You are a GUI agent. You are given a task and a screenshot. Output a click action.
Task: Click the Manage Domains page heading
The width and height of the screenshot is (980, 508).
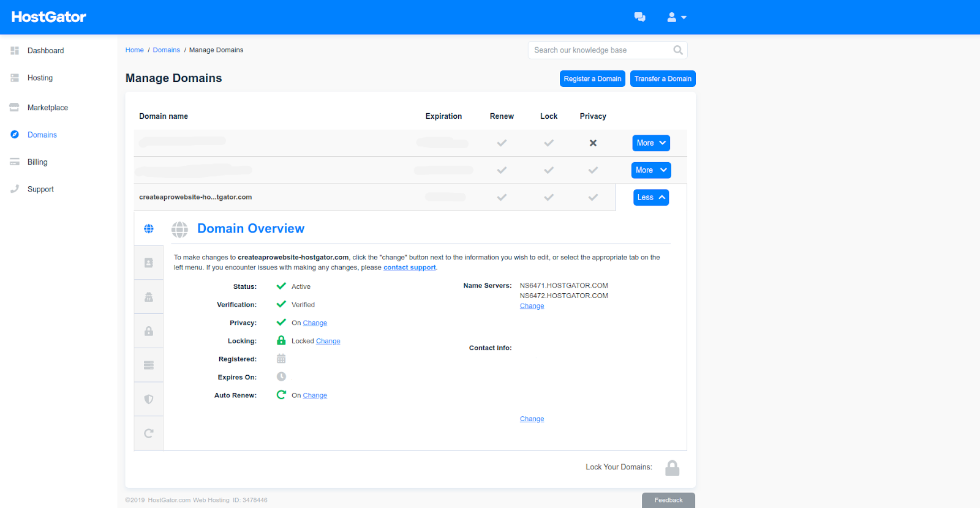pyautogui.click(x=174, y=78)
